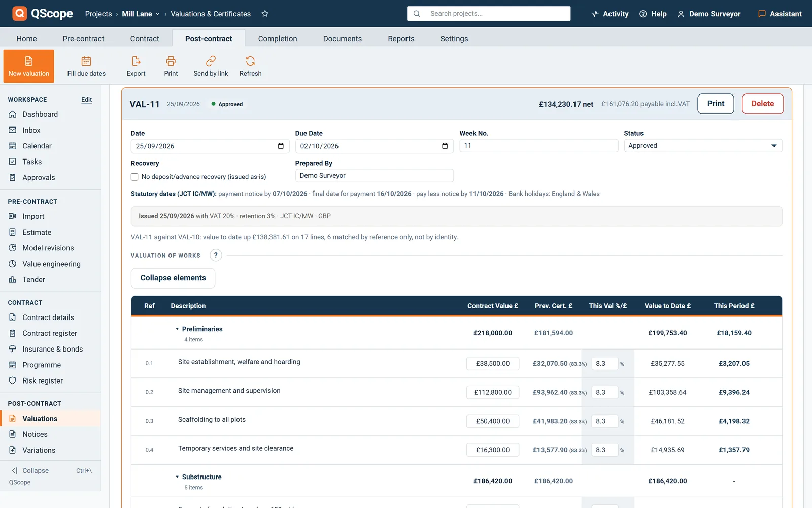Viewport: 812px width, 508px height.
Task: Tick No deposit/advance recovery checkbox
Action: click(x=134, y=177)
